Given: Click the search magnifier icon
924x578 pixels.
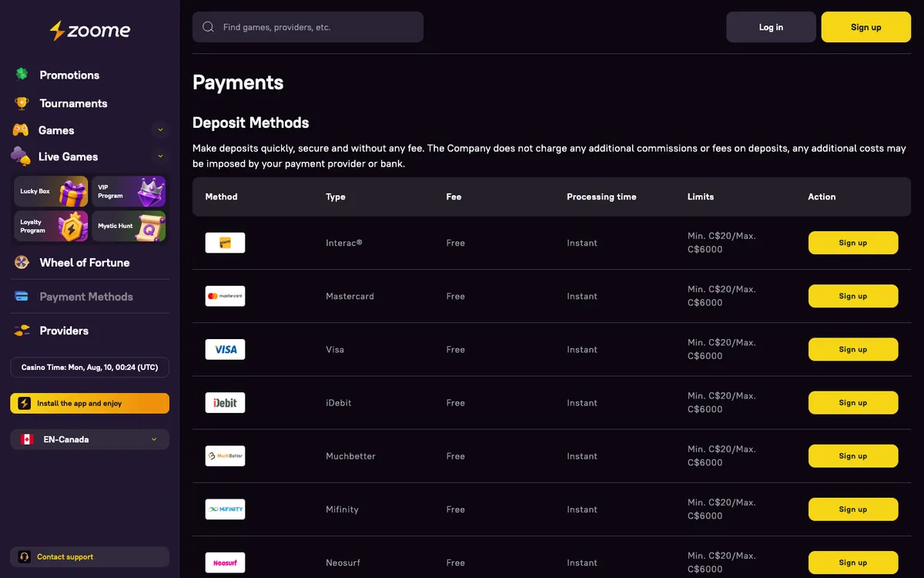Looking at the screenshot, I should (208, 27).
